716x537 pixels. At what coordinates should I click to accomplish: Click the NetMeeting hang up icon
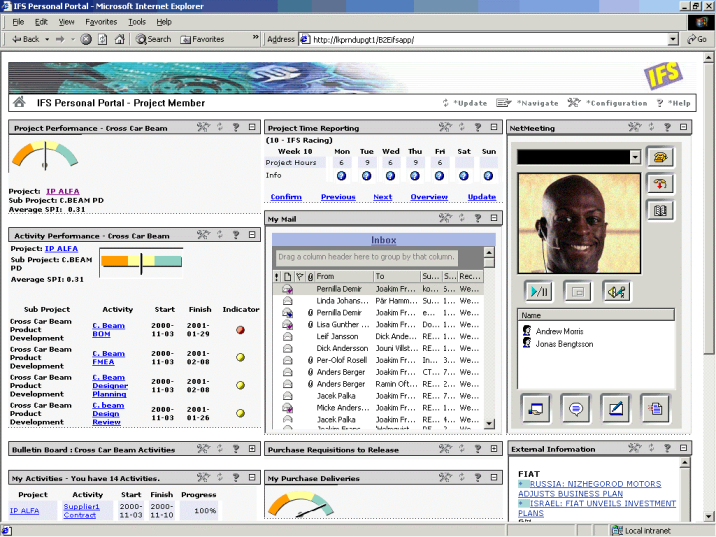[x=660, y=184]
